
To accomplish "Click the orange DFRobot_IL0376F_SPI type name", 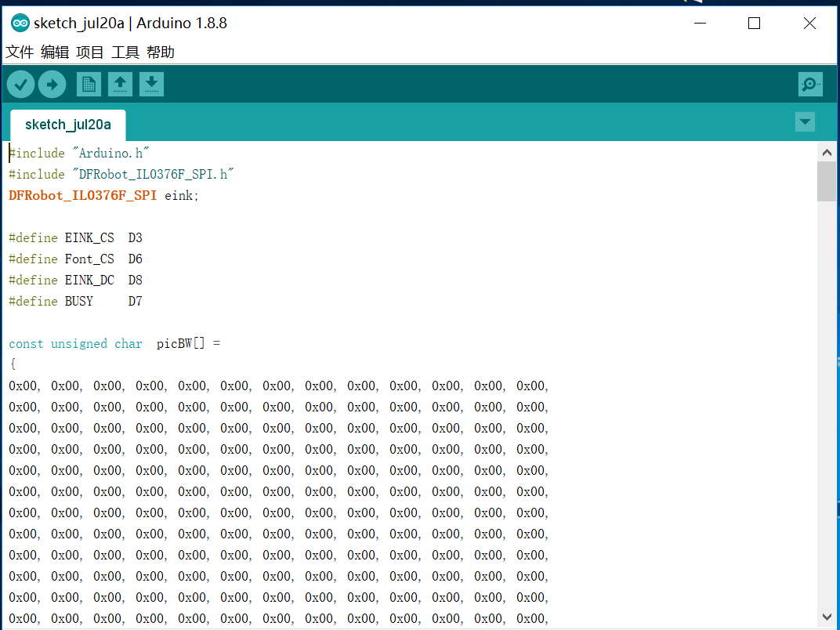I will click(x=82, y=196).
